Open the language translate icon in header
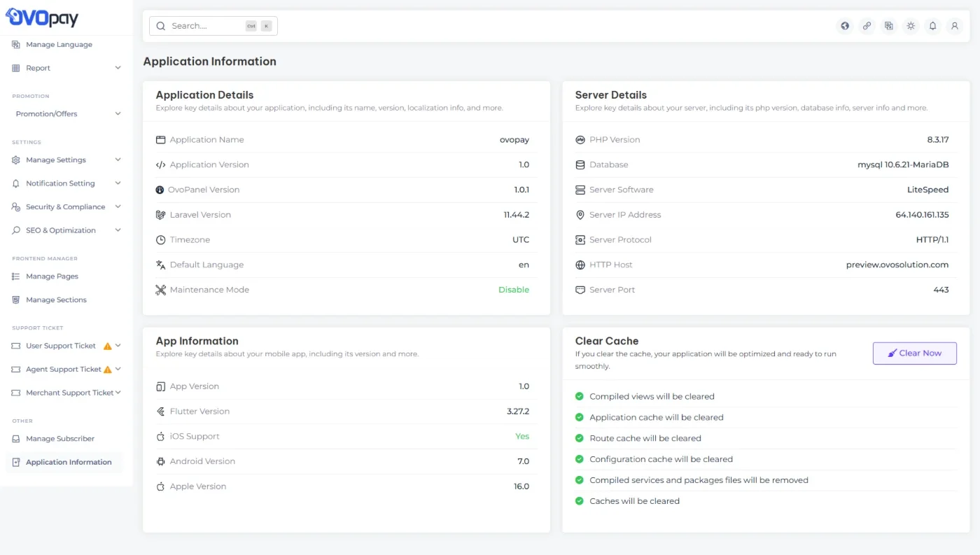 pos(888,26)
